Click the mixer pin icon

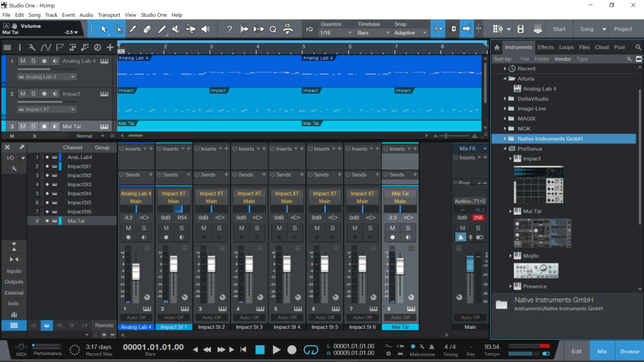click(22, 147)
